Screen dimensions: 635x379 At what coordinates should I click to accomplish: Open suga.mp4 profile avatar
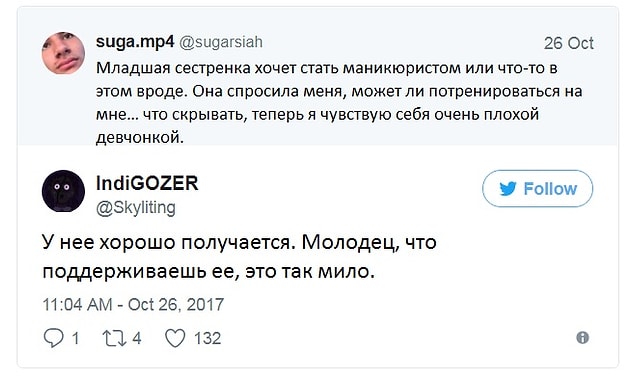(x=63, y=53)
